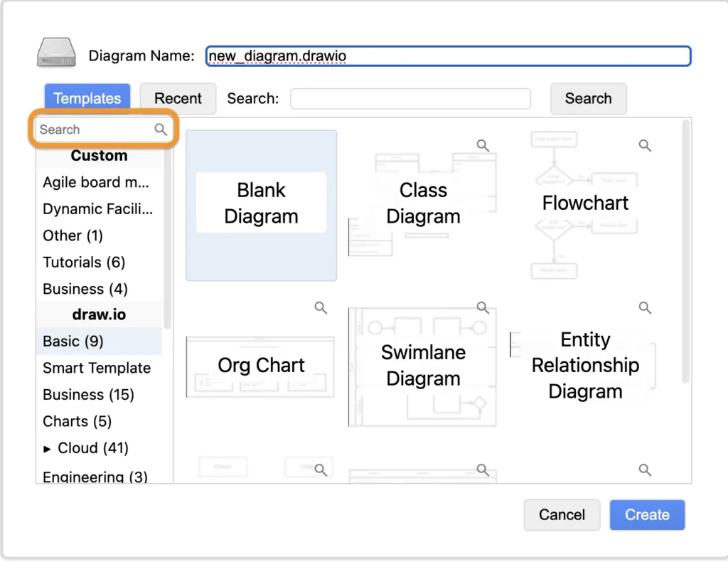Preview the bottom template using its magnifier icon
This screenshot has width=728, height=562.
tap(483, 470)
